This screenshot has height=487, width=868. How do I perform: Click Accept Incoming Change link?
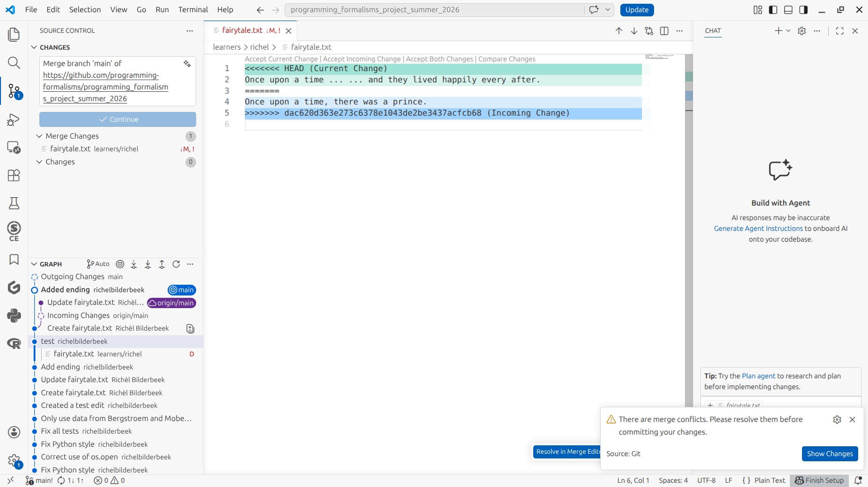click(x=362, y=59)
